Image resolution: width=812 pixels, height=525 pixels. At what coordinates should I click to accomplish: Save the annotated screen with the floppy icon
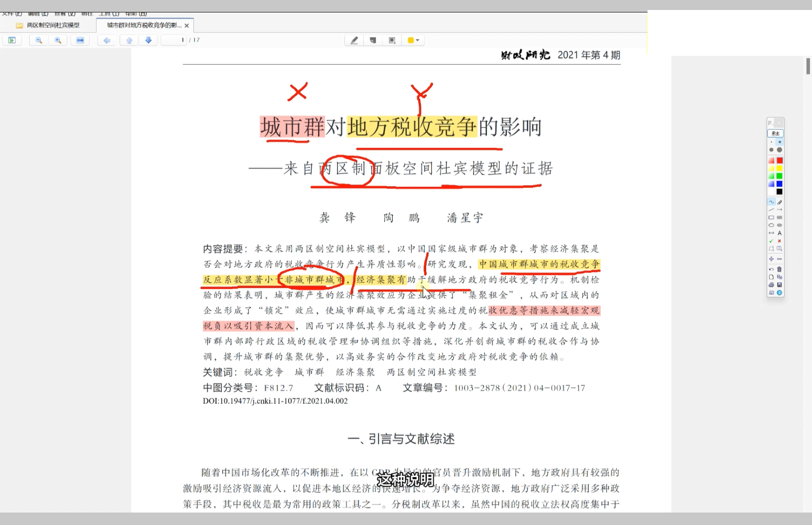[780, 285]
